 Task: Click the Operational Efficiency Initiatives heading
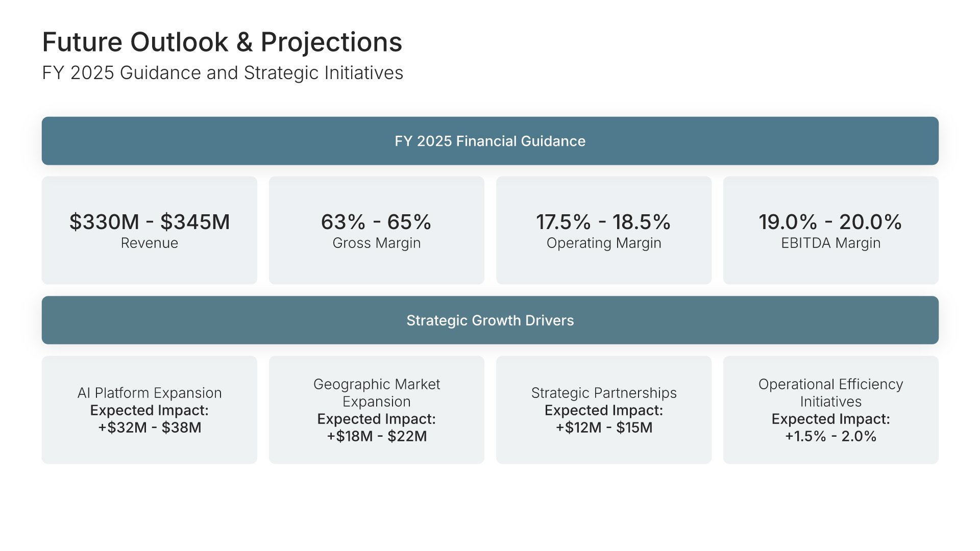click(830, 393)
